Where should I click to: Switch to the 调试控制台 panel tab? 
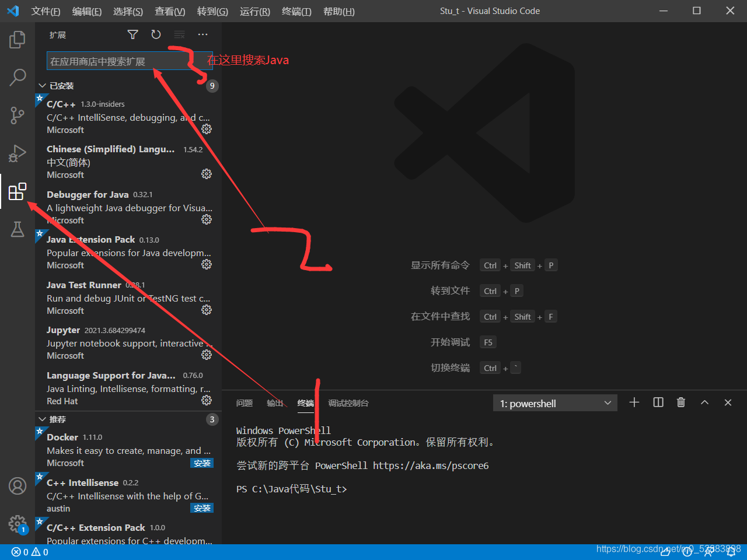[348, 403]
